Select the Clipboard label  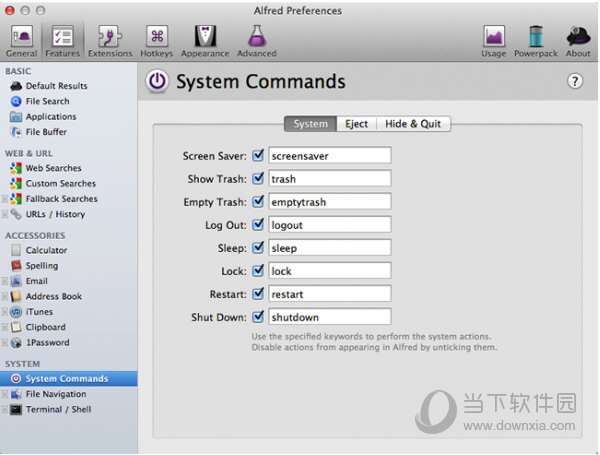(46, 328)
